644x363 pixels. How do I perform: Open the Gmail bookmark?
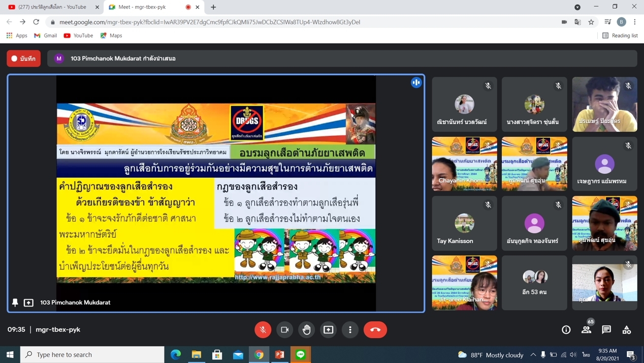[45, 36]
